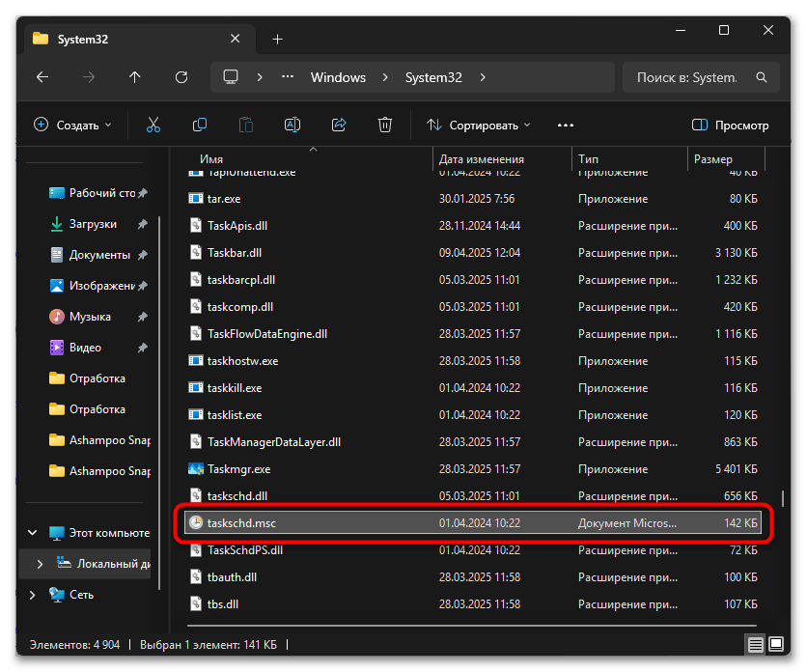Click the Windows breadcrumb segment

pos(338,77)
